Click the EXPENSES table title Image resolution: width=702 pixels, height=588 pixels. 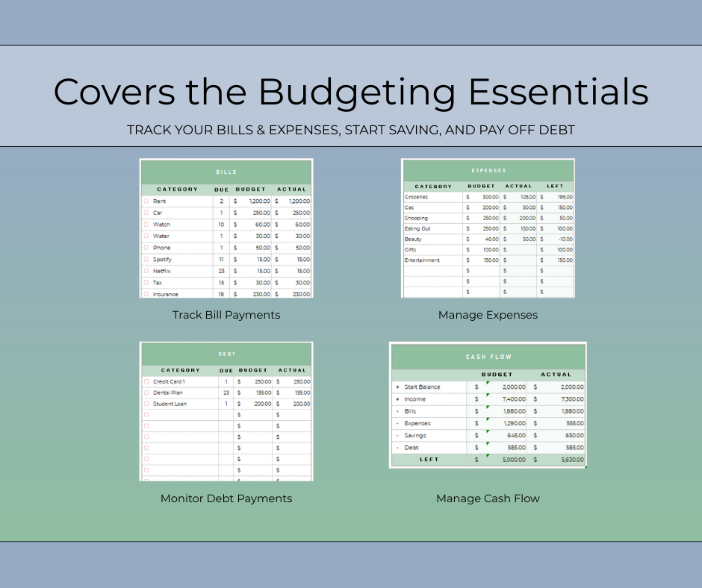pos(488,170)
